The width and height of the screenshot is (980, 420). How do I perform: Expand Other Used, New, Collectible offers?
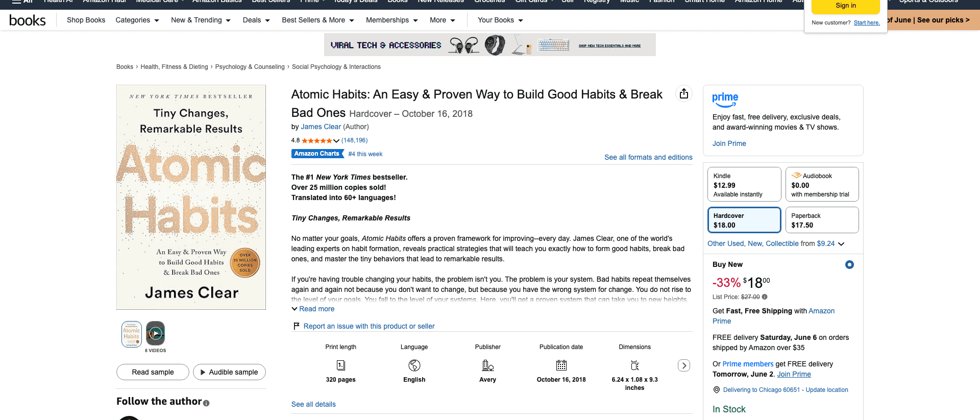tap(776, 243)
